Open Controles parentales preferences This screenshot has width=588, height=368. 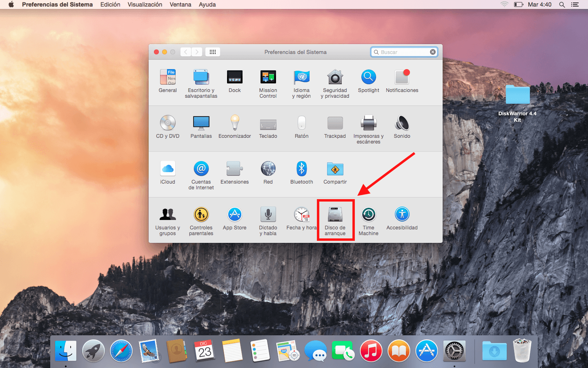(x=201, y=221)
